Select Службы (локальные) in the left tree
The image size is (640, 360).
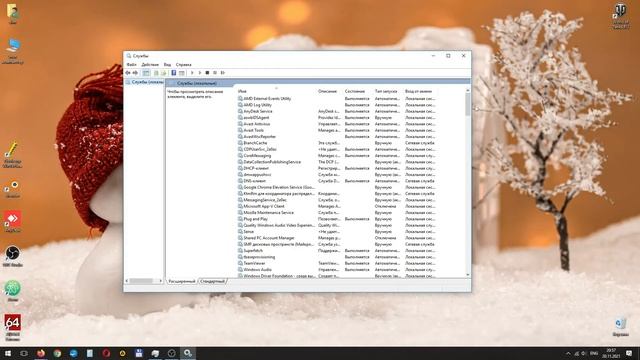coord(144,82)
